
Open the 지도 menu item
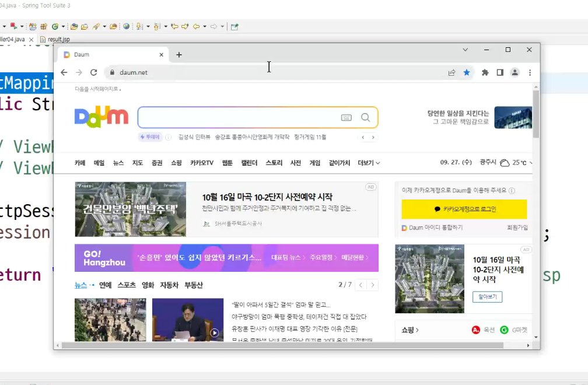(x=138, y=163)
